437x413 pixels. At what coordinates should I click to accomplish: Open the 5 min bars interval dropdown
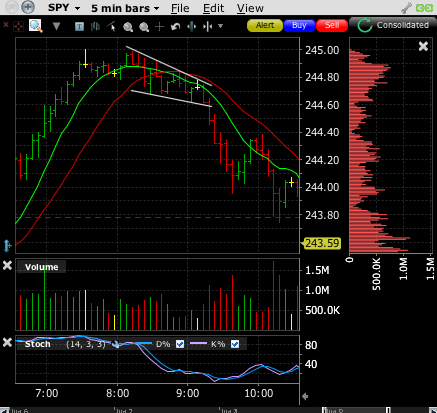click(x=125, y=8)
